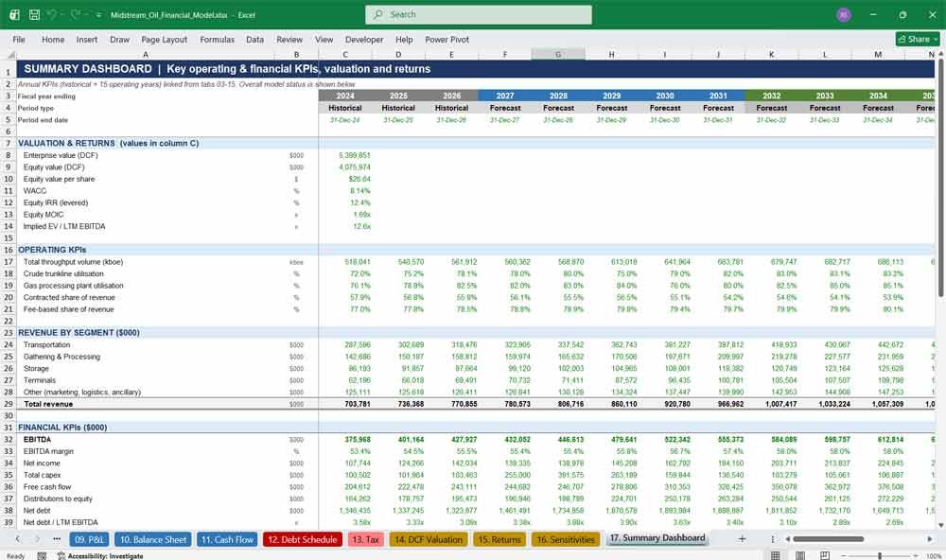Open the Home ribbon tab
The width and height of the screenshot is (946, 560).
53,39
